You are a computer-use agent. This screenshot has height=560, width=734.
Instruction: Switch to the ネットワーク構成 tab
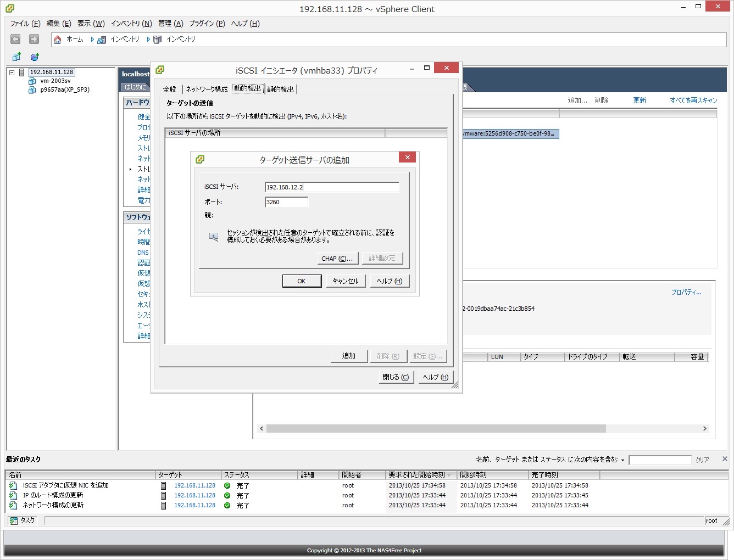207,89
